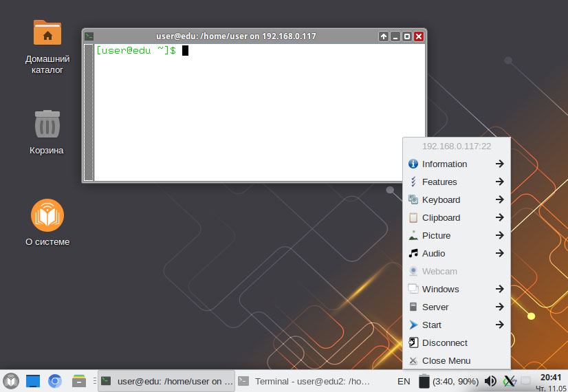
Task: Toggle the EN keyboard layout indicator
Action: [404, 382]
